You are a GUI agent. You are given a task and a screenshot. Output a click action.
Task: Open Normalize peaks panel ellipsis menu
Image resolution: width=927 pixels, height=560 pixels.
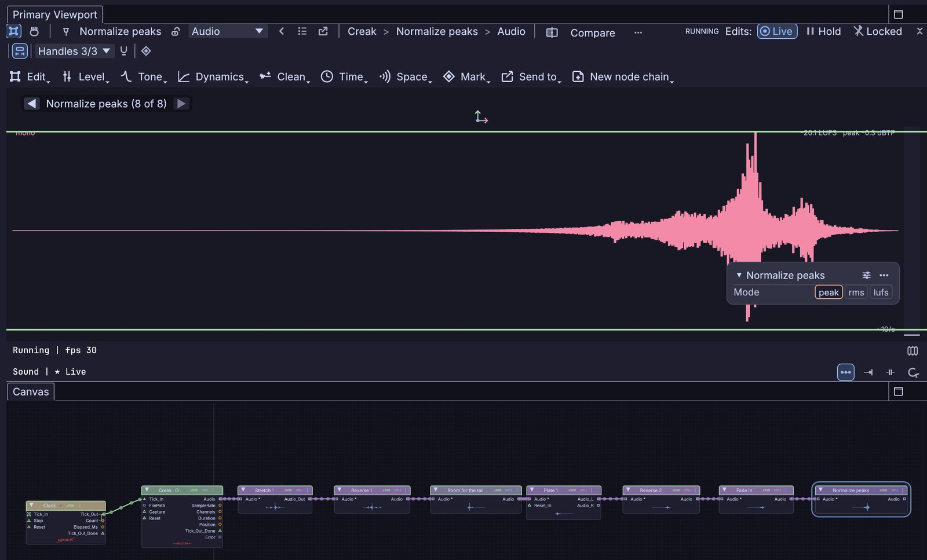click(884, 275)
